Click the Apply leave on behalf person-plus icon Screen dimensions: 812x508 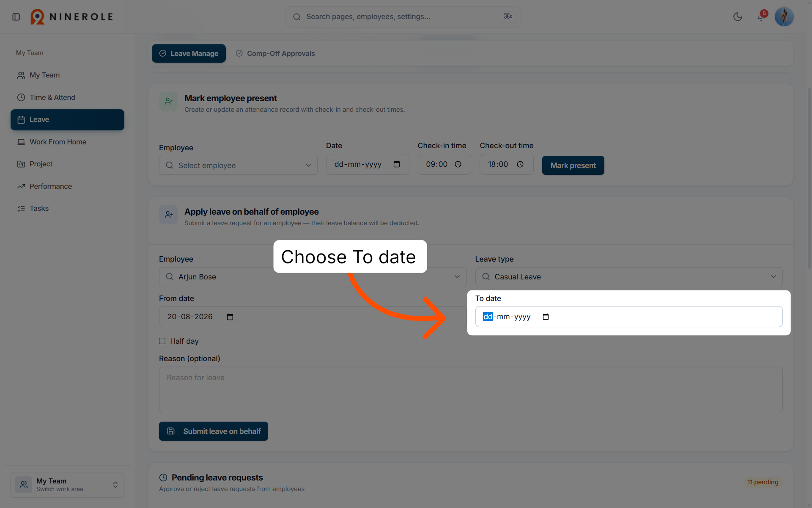click(168, 215)
